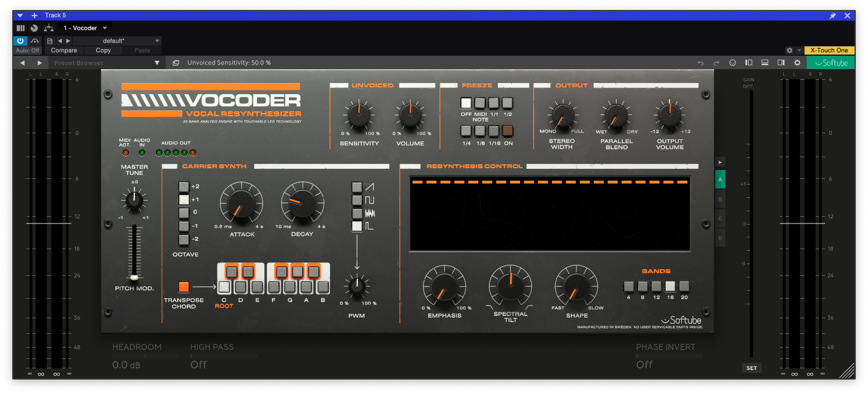Select the sawtooth waveform button
The image size is (868, 394).
click(x=357, y=187)
